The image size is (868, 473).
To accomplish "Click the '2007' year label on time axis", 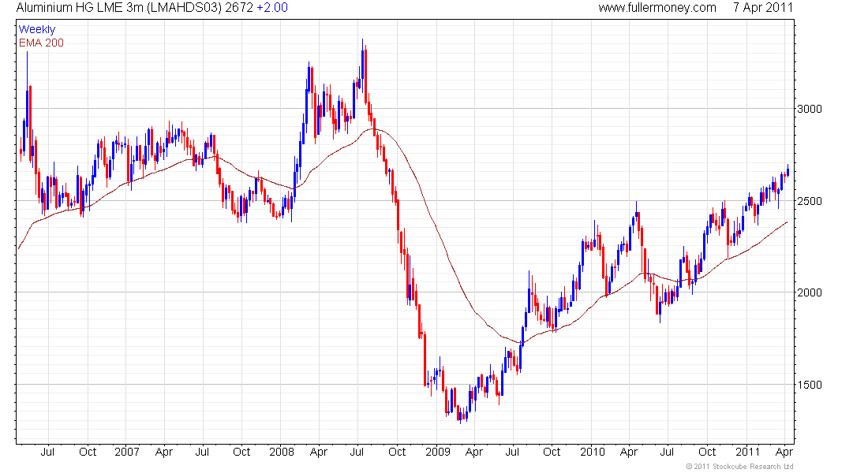I will (127, 452).
